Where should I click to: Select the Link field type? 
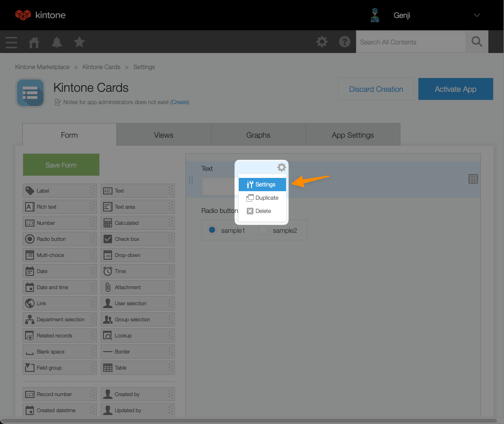click(60, 303)
